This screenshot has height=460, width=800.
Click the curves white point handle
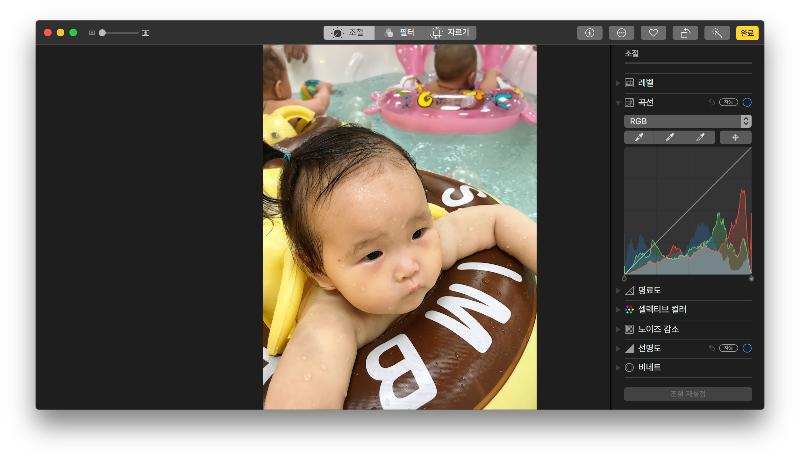pos(751,278)
